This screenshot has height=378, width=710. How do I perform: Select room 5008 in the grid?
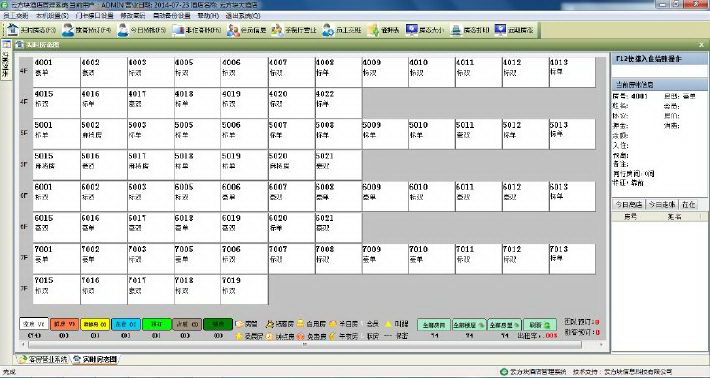pos(338,134)
